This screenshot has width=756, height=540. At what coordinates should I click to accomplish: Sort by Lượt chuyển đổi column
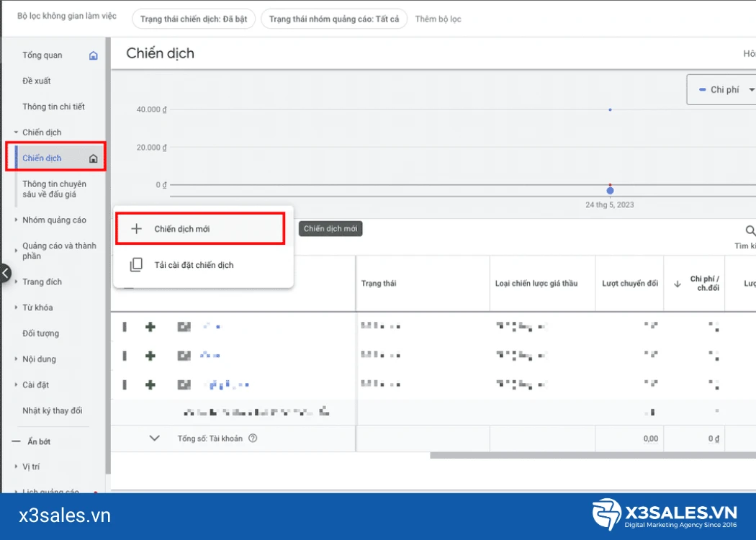coord(630,283)
